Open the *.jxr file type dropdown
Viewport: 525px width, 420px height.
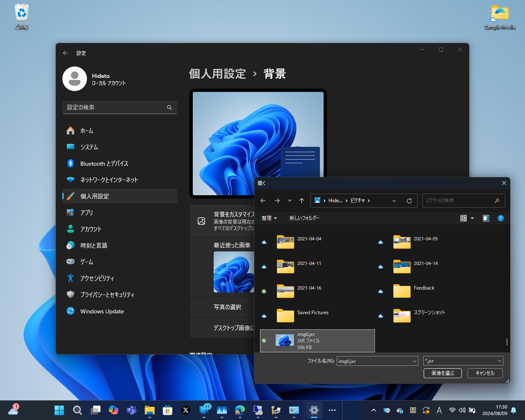(x=463, y=361)
